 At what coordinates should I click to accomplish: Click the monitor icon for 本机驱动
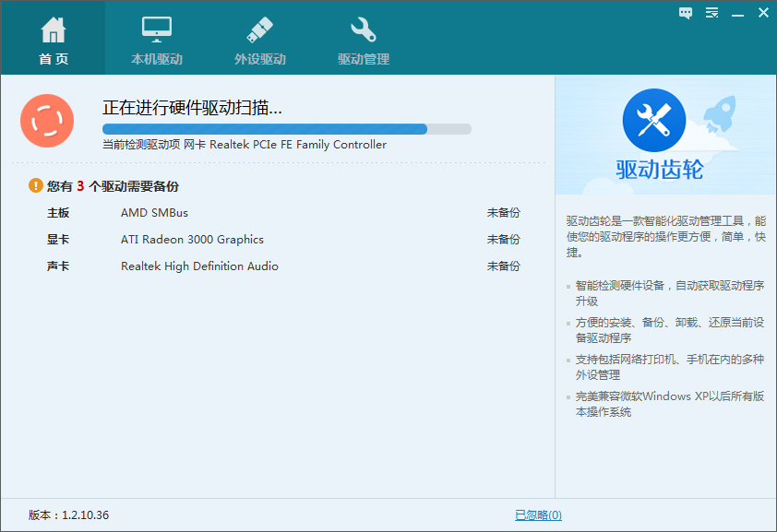pyautogui.click(x=157, y=30)
